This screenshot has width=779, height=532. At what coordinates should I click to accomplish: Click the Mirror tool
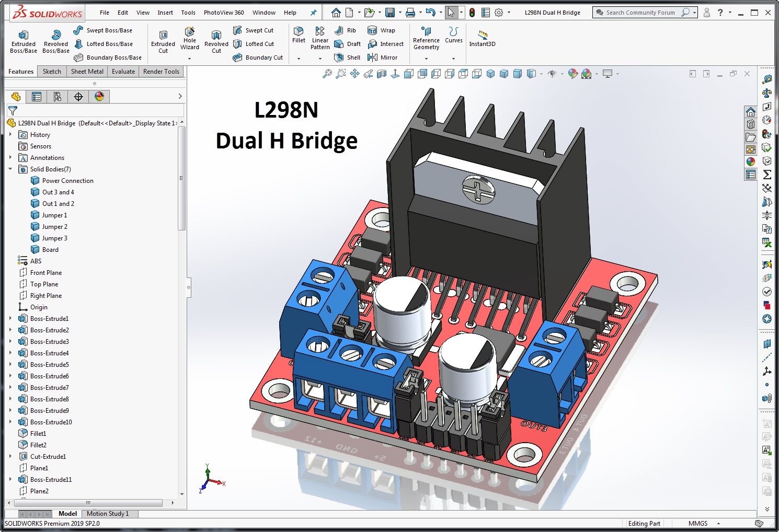[x=383, y=57]
